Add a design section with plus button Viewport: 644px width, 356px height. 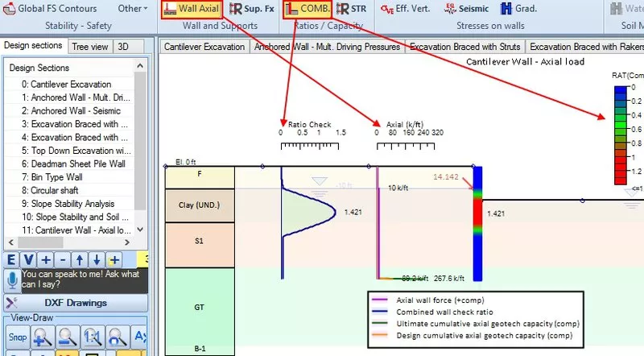pyautogui.click(x=46, y=260)
